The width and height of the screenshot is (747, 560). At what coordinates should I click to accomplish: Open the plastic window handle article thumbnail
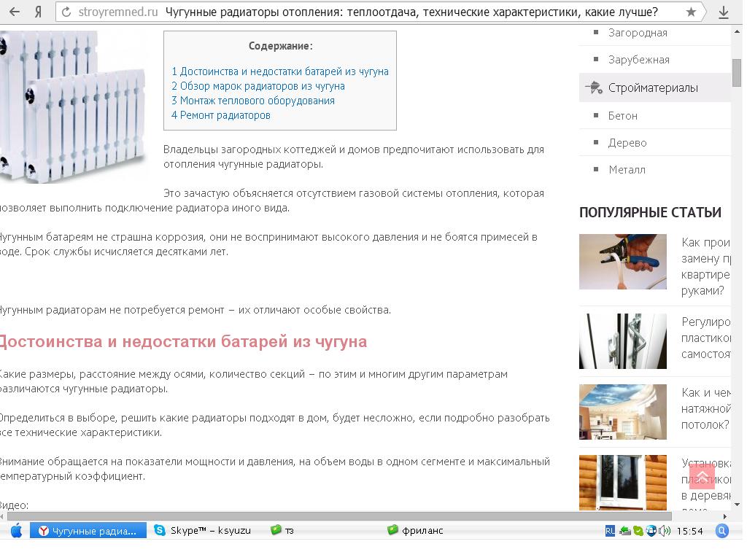tap(623, 341)
